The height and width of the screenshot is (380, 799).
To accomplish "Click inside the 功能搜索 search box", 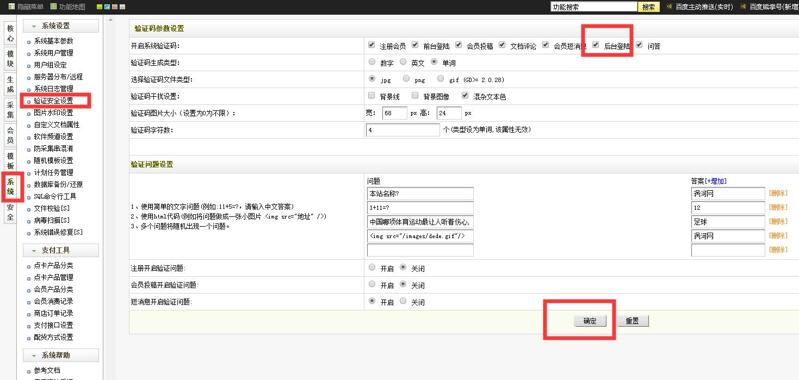I will (x=594, y=7).
